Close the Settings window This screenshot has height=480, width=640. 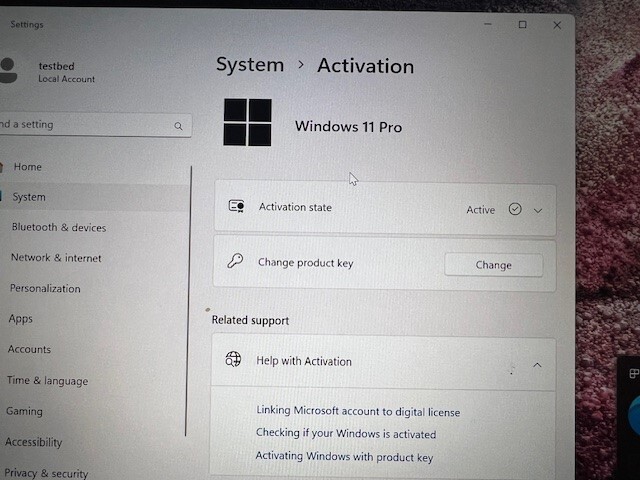[x=557, y=25]
